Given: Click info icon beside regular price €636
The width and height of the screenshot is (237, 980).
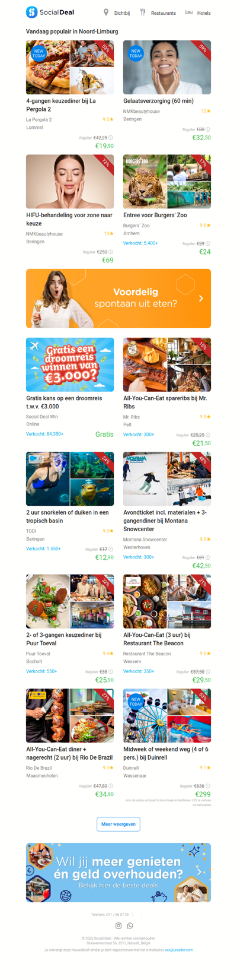Looking at the screenshot, I should click(x=208, y=786).
